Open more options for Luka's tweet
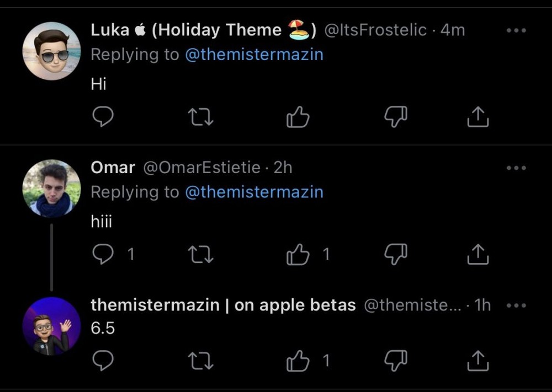This screenshot has width=552, height=392. tap(516, 30)
